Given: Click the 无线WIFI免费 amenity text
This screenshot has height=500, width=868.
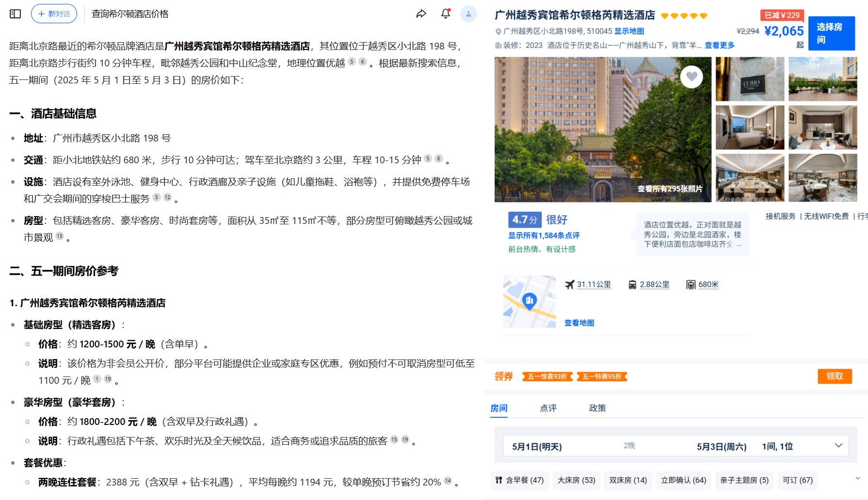Looking at the screenshot, I should (x=826, y=216).
